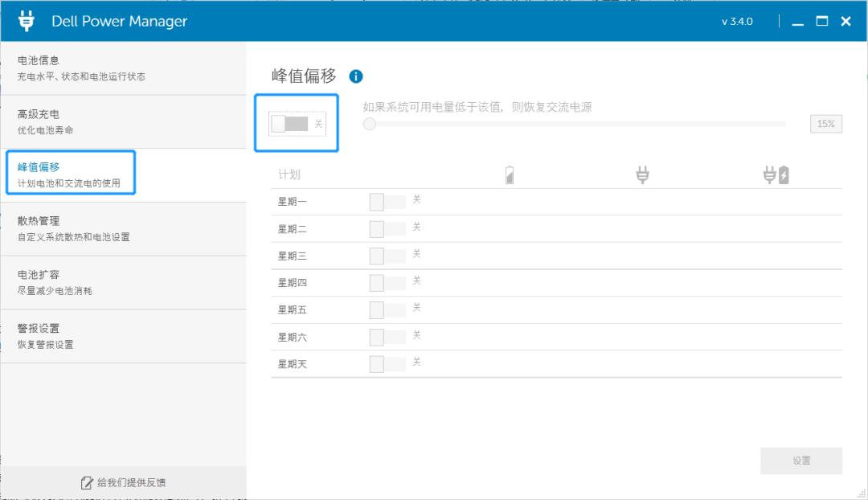The height and width of the screenshot is (500, 868).
Task: Click the blue info icon beside 峰值偏移
Action: [x=356, y=76]
